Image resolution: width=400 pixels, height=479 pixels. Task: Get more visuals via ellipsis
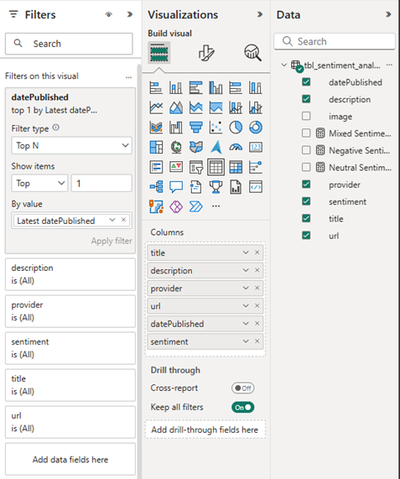click(x=216, y=206)
